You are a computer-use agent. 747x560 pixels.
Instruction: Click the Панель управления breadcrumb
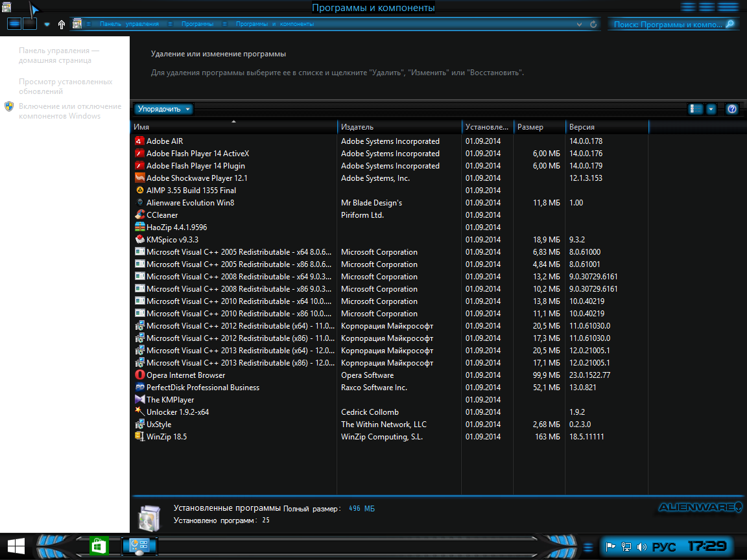tap(129, 24)
